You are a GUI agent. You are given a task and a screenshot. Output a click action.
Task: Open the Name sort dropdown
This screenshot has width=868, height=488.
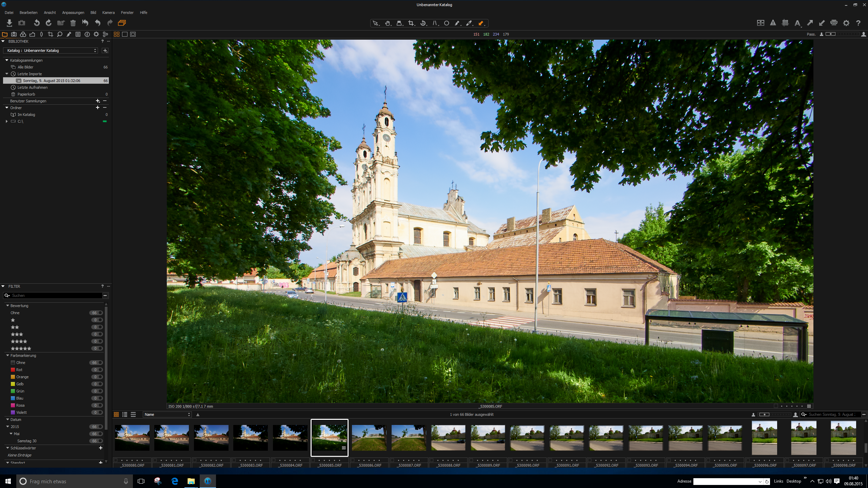(x=167, y=414)
